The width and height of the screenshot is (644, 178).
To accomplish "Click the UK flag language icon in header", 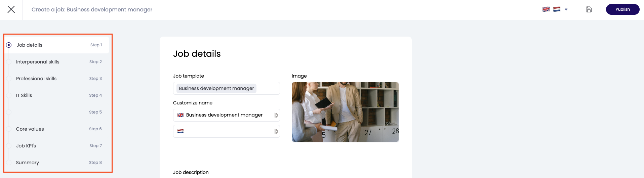I will tap(546, 9).
